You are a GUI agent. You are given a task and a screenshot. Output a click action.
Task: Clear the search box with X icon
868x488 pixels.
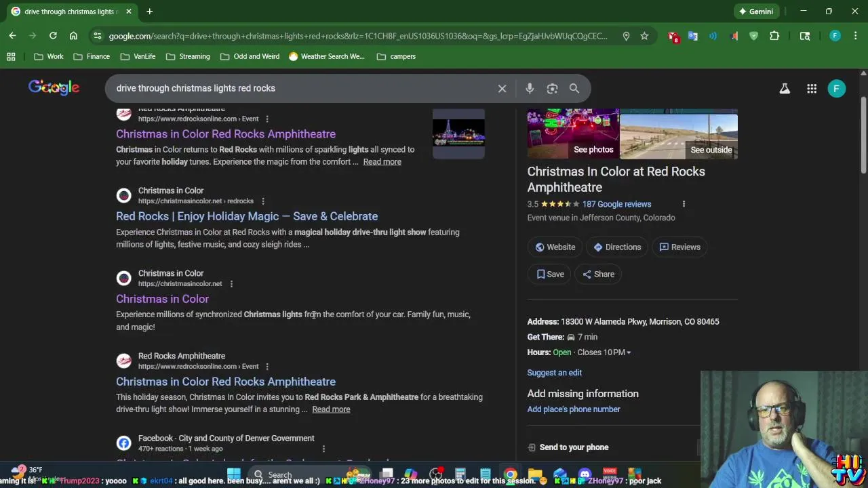coord(502,88)
